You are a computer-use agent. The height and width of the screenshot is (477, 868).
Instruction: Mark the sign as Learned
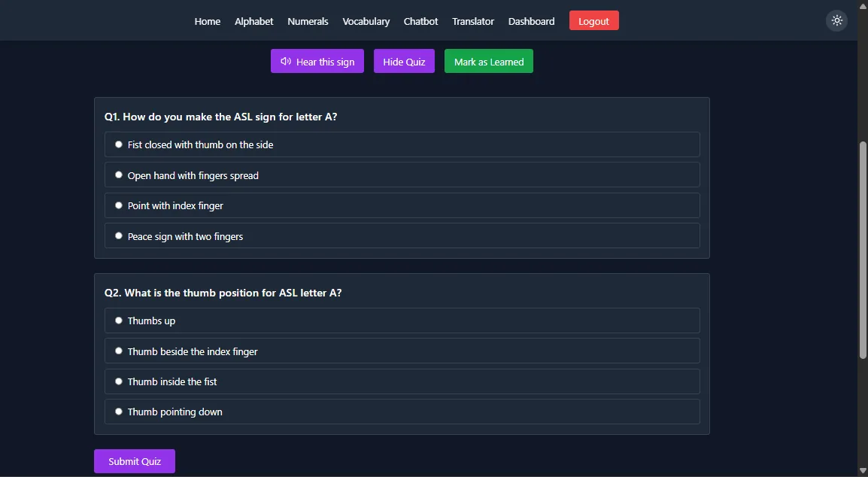489,62
